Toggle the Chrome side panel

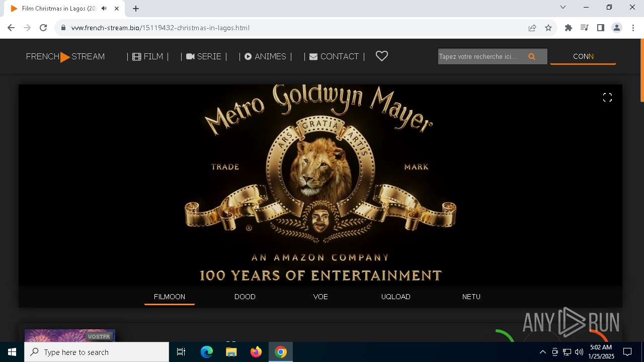pos(600,28)
